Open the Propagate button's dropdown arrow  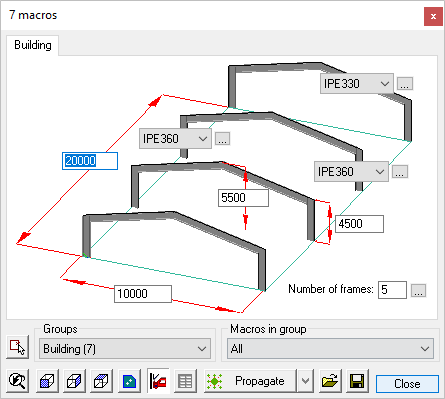coord(305,381)
